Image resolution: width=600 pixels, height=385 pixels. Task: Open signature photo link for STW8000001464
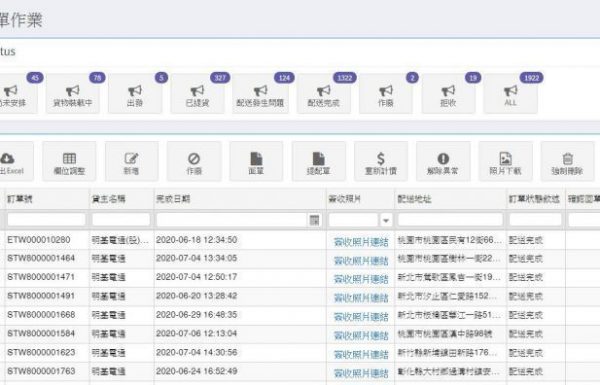coord(361,261)
